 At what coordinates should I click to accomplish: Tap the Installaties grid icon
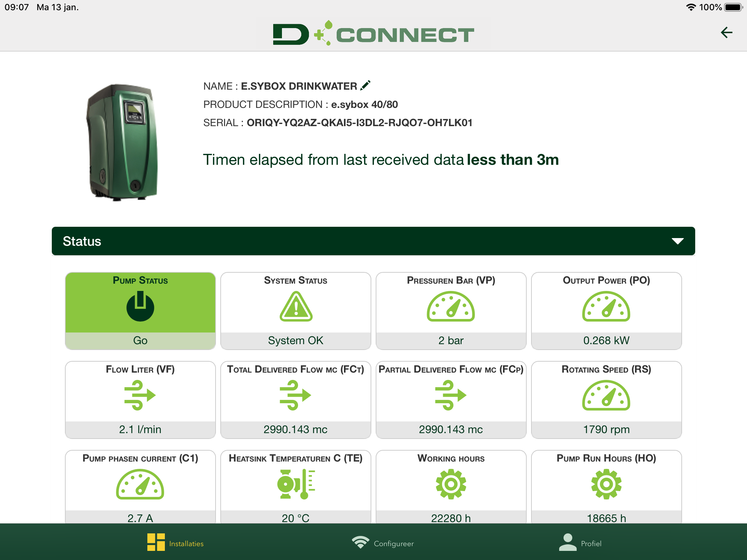point(156,542)
